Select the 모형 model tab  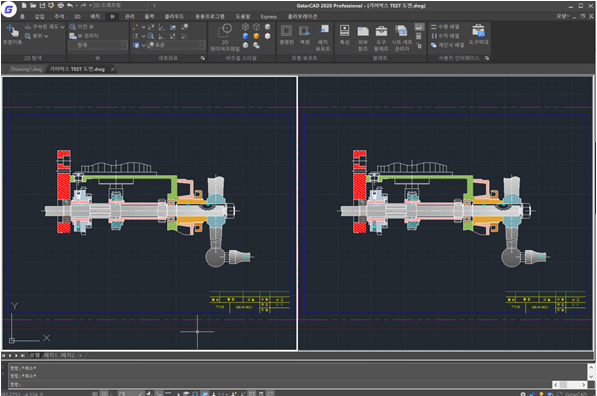coord(35,355)
